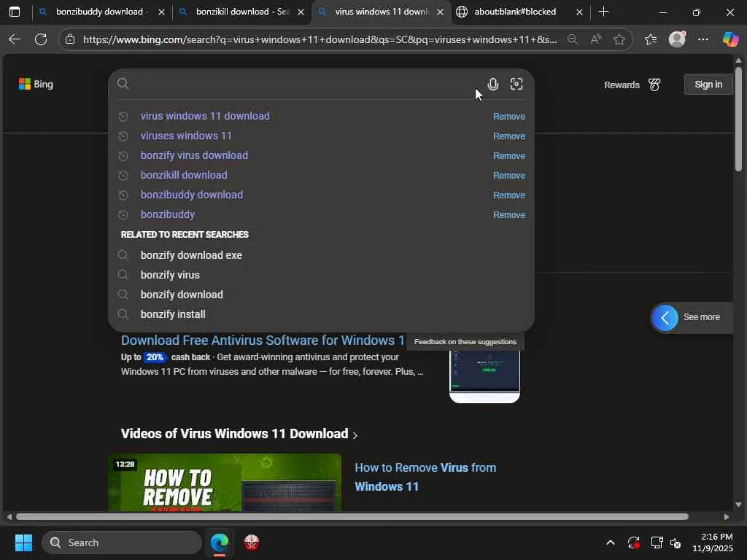
Task: Open the antivirus ad preview image
Action: click(484, 376)
